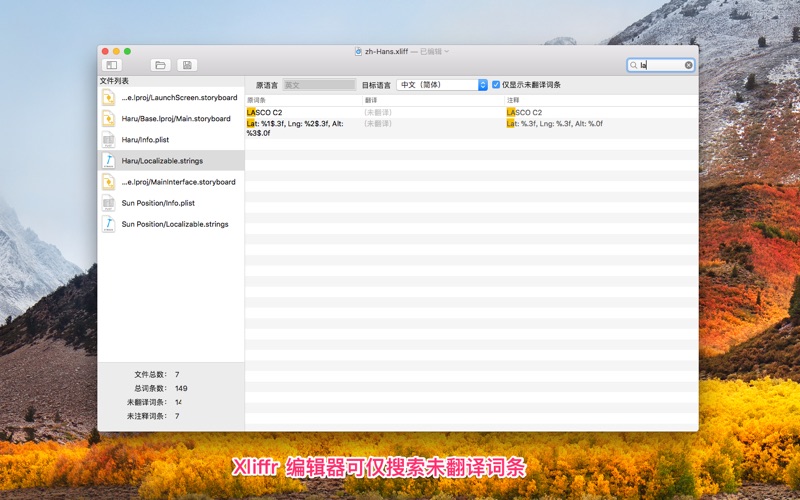
Task: Click the 翻译 column header
Action: pyautogui.click(x=430, y=100)
